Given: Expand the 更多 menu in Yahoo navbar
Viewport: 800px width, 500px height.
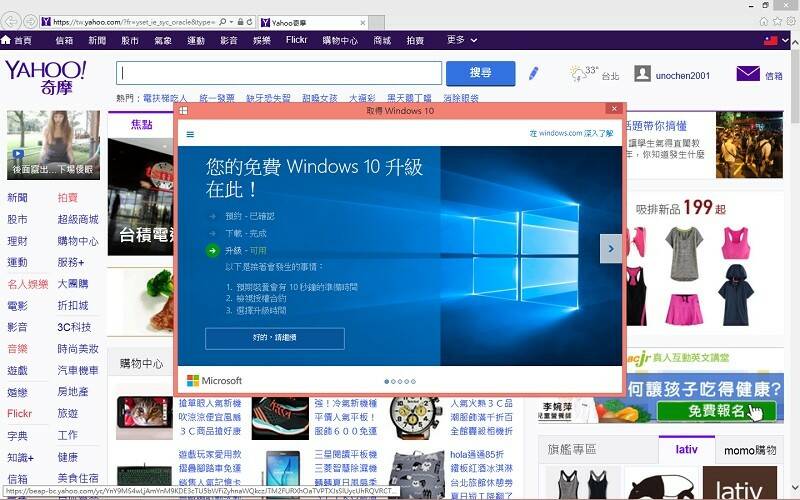Looking at the screenshot, I should point(462,40).
